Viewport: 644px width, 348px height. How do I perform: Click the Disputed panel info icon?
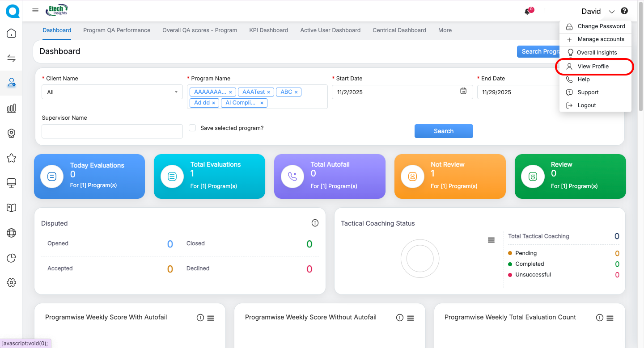[x=315, y=223]
